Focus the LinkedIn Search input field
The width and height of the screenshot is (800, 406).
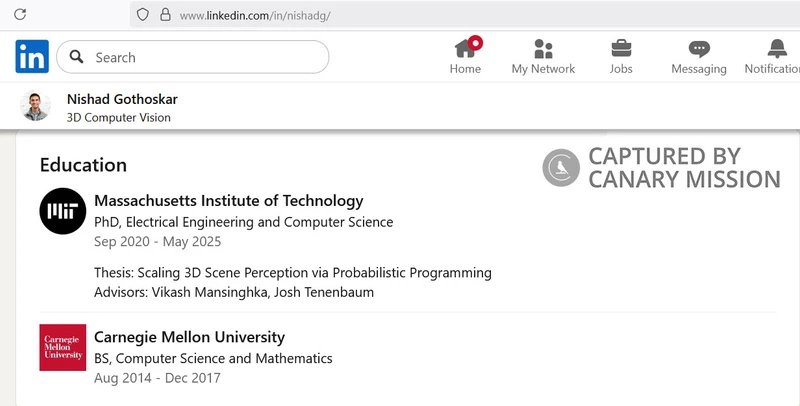click(193, 57)
